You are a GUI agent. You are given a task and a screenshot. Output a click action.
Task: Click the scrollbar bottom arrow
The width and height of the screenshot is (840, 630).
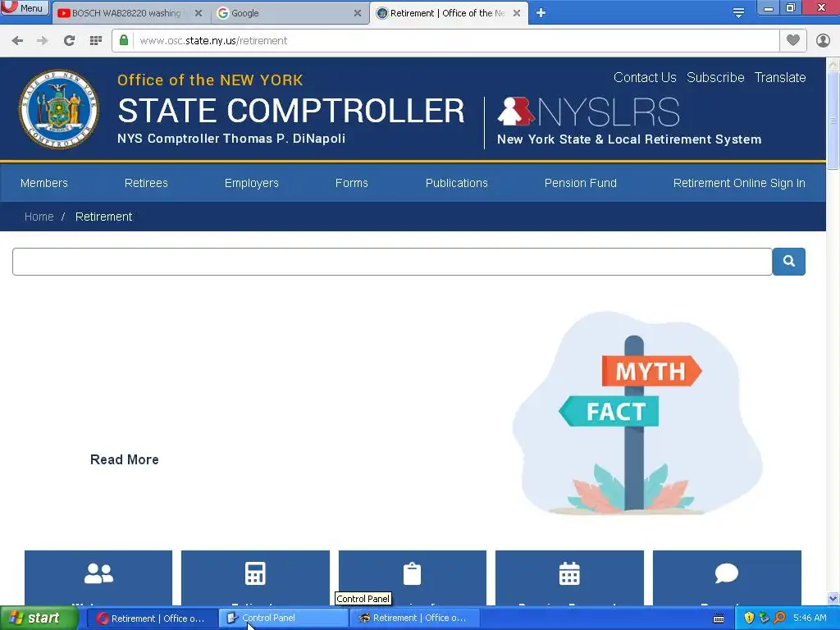tap(833, 598)
